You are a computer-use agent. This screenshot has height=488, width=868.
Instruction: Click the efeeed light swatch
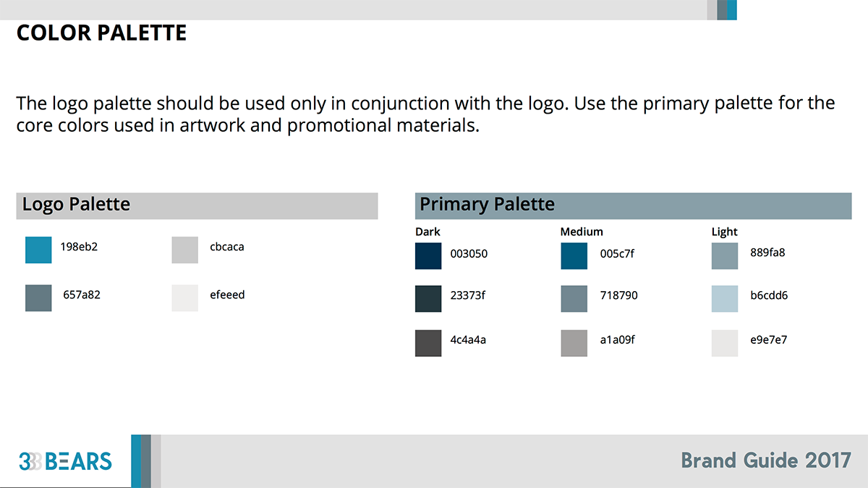click(x=185, y=298)
